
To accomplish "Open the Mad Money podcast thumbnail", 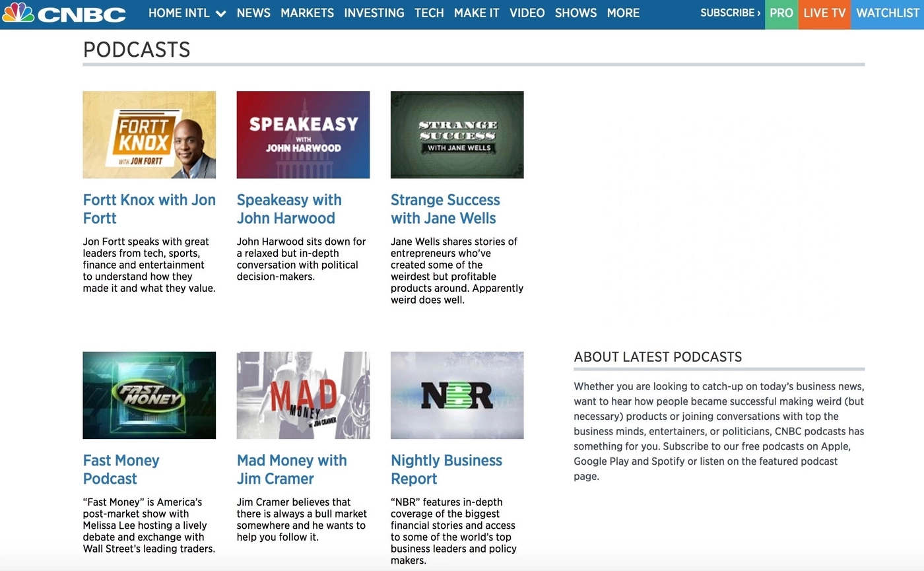I will tap(303, 395).
